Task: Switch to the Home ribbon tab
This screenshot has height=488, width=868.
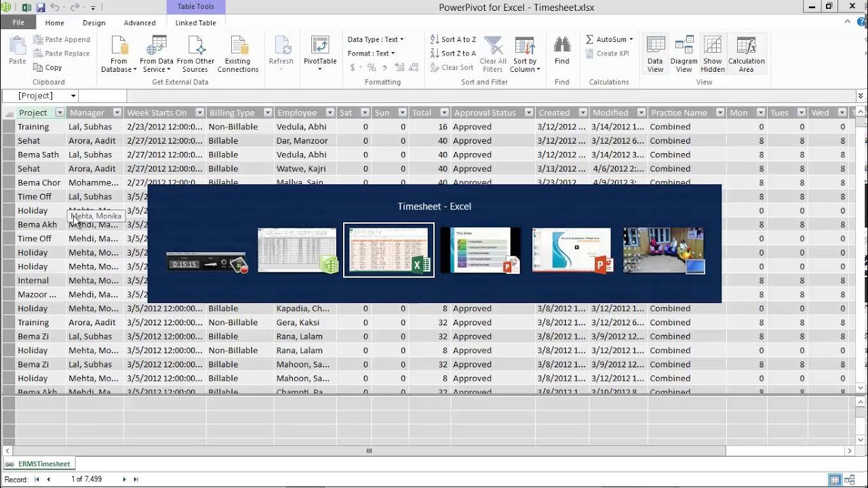Action: (x=54, y=23)
